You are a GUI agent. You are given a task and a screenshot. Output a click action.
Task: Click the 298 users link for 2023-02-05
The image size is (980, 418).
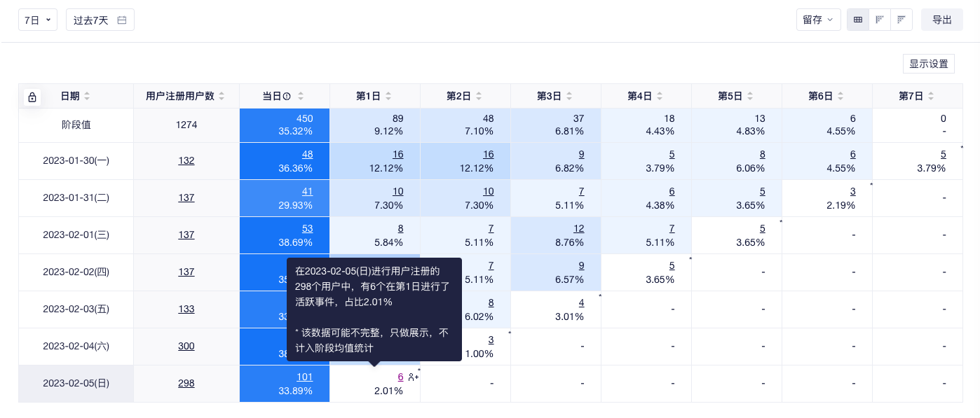pos(186,383)
